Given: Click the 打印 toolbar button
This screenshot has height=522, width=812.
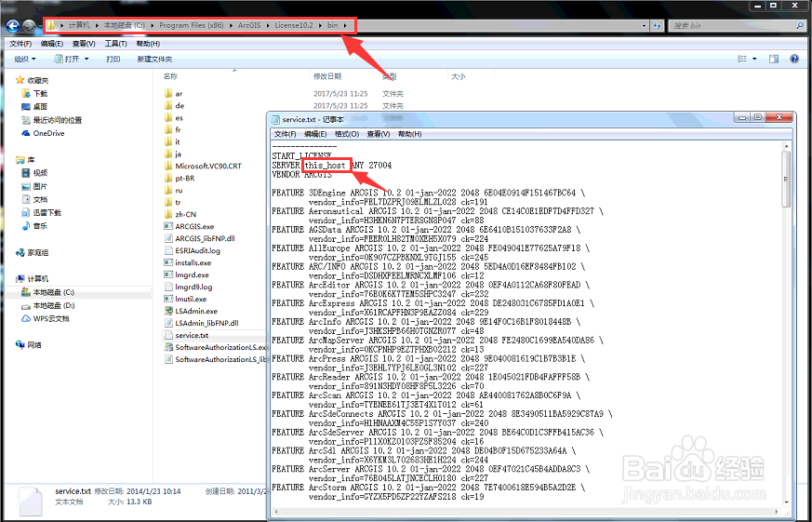Looking at the screenshot, I should 113,59.
